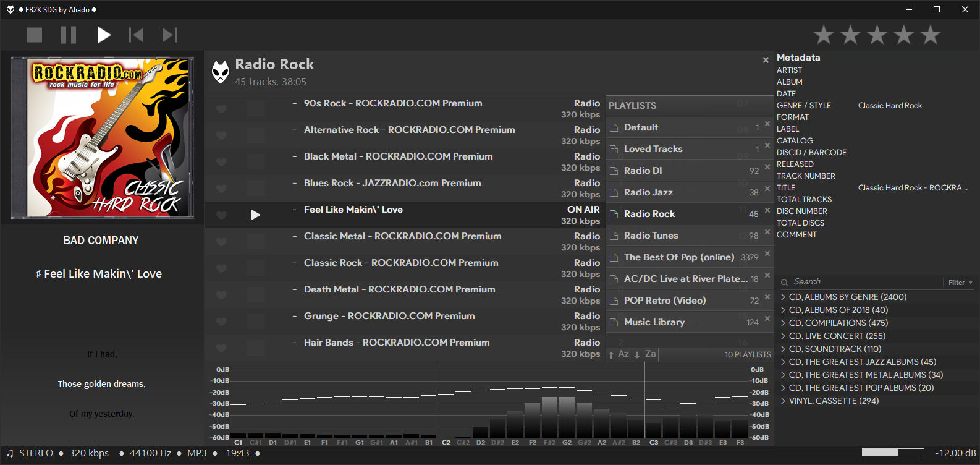Viewport: 980px width, 465px height.
Task: Expand the VINYL, CASSETTE library node
Action: tap(784, 401)
